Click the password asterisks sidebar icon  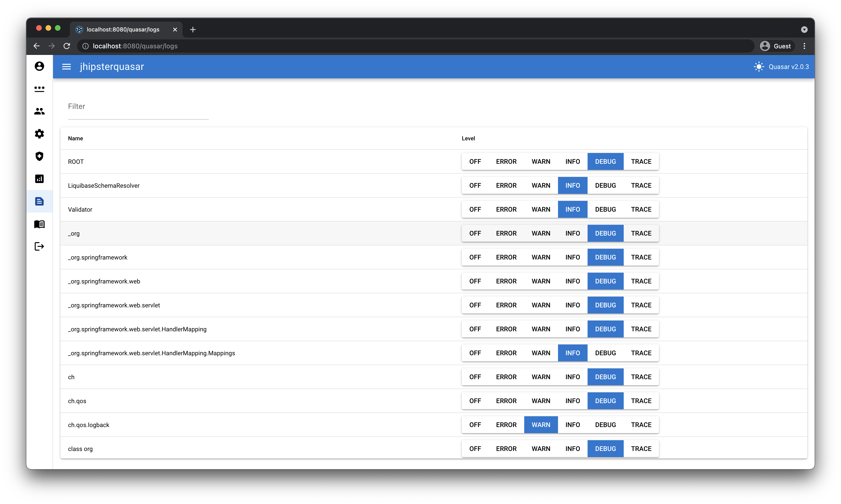39,89
